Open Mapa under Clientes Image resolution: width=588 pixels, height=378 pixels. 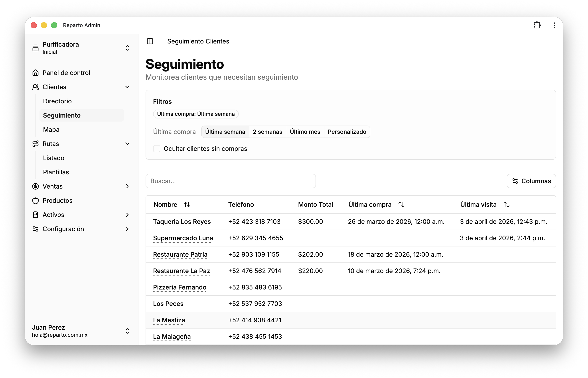tap(51, 130)
